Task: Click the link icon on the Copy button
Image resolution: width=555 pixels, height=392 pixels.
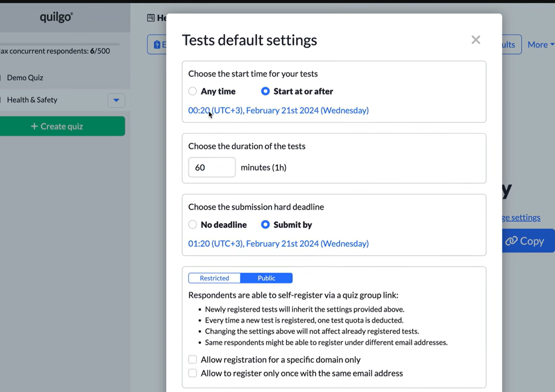Action: click(x=512, y=241)
